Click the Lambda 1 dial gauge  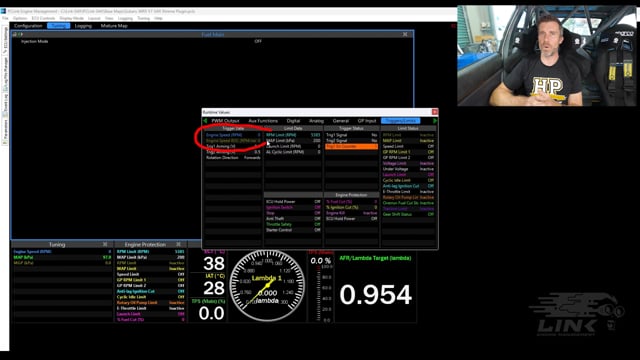click(x=267, y=286)
